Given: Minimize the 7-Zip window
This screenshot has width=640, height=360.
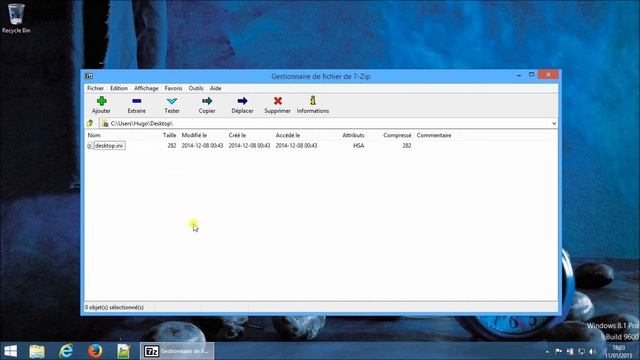Looking at the screenshot, I should tap(519, 75).
